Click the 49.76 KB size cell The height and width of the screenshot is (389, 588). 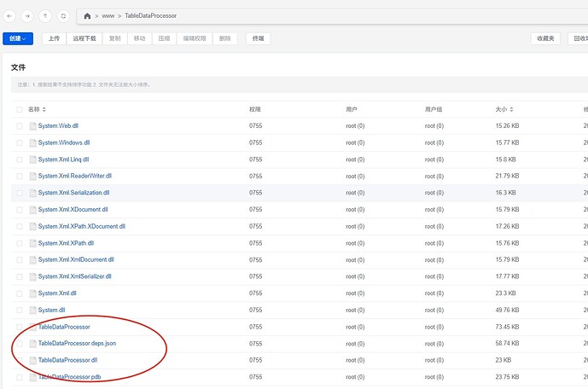508,310
